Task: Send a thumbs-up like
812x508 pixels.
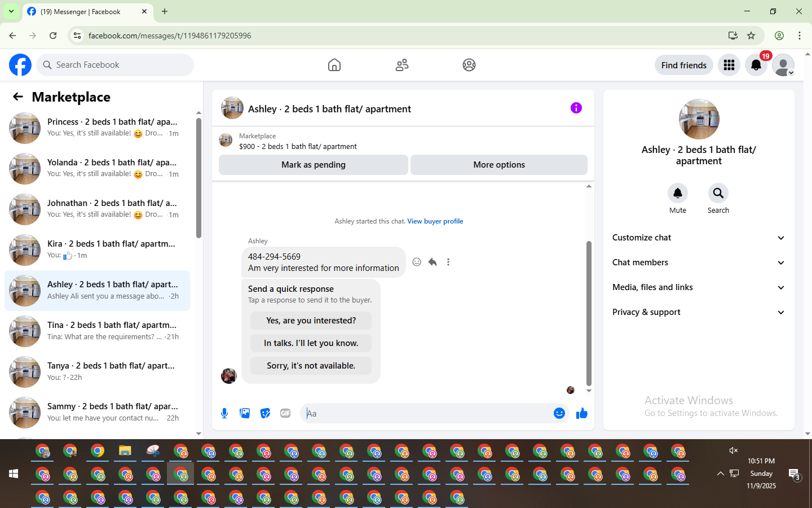Action: coord(582,414)
